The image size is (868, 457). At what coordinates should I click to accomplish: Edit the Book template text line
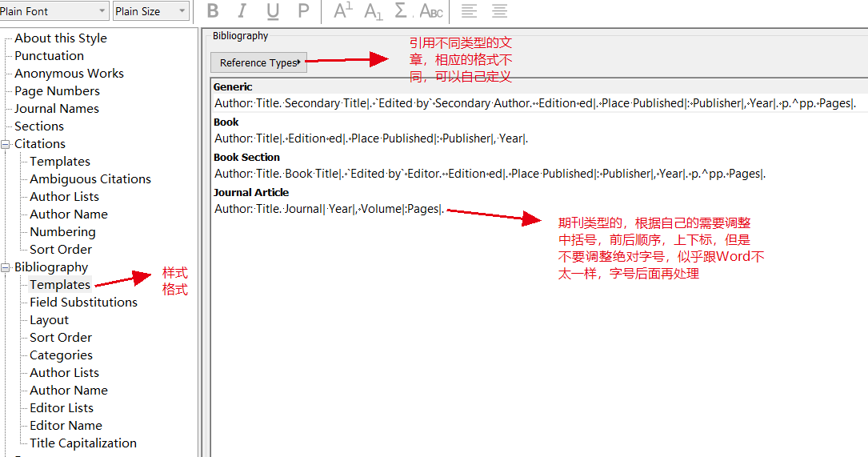click(540, 138)
